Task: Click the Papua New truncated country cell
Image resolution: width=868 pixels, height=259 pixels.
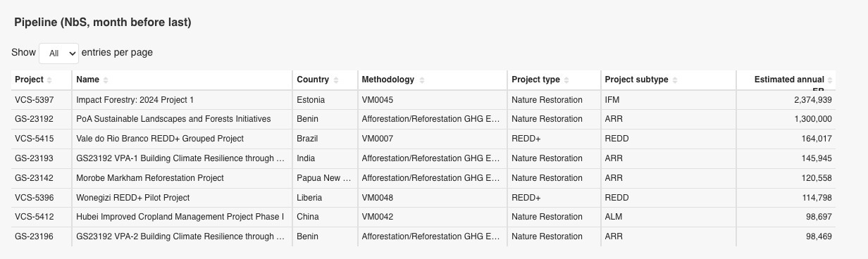Action: [x=325, y=178]
